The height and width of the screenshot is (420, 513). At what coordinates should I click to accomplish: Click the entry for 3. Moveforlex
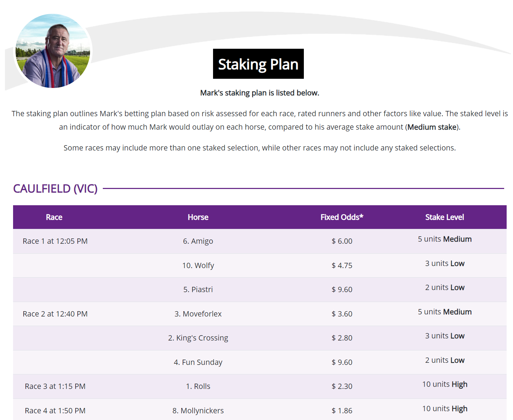(x=198, y=314)
